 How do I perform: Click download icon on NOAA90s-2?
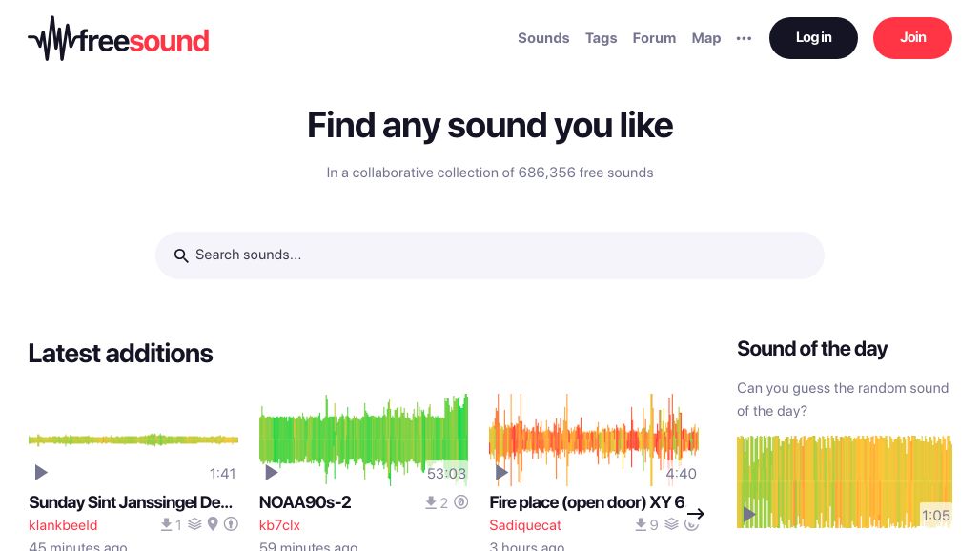[431, 502]
